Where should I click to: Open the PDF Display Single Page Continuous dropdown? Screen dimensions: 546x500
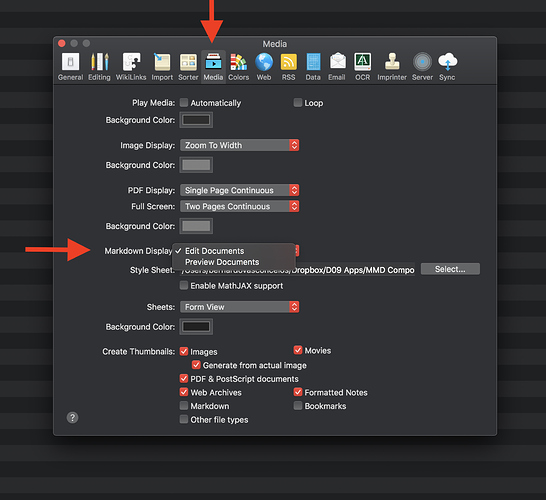(x=240, y=190)
